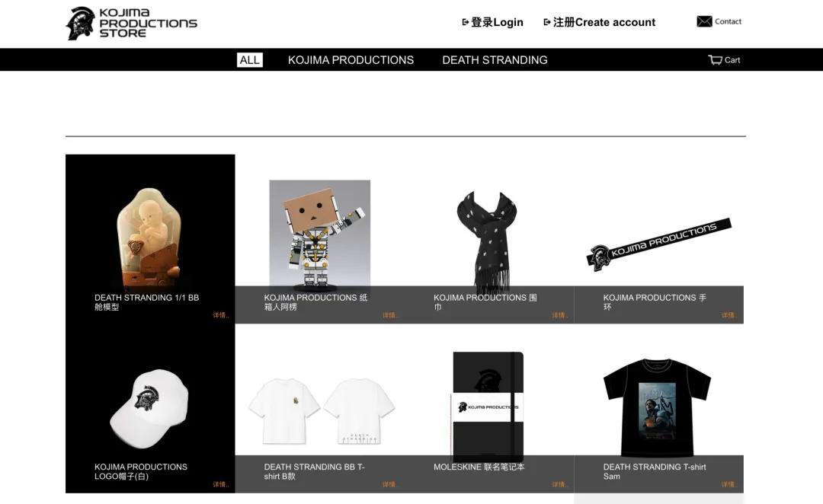Viewport: 823px width, 504px height.
Task: Click details link under BB pod model
Action: pos(221,315)
